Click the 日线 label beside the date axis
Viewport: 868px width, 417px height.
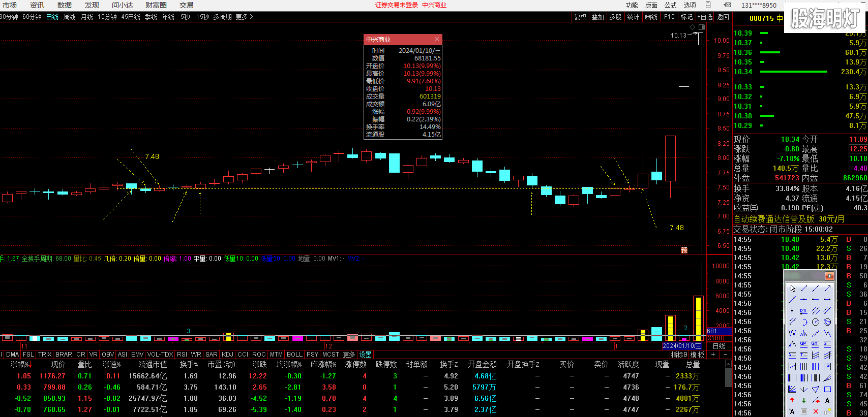[x=719, y=346]
